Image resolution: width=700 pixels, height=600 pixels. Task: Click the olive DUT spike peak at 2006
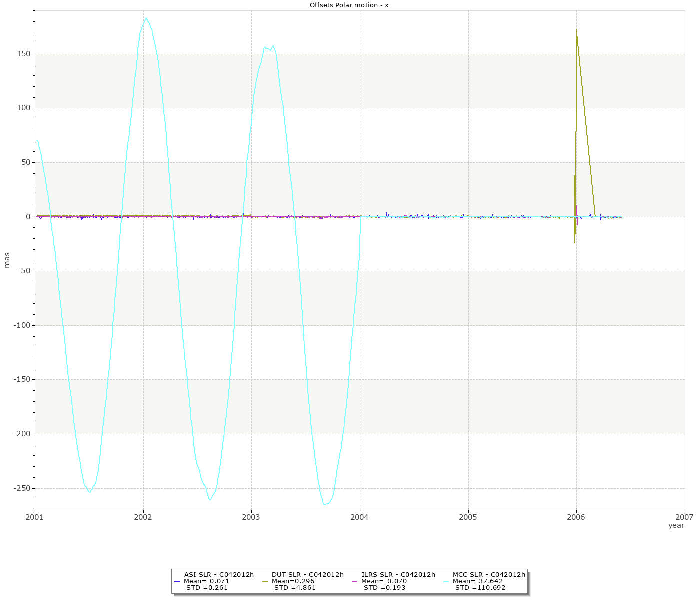tap(576, 30)
